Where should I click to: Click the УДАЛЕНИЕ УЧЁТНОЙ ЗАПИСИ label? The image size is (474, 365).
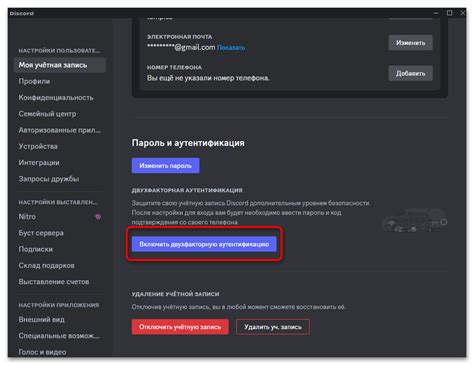pos(175,294)
